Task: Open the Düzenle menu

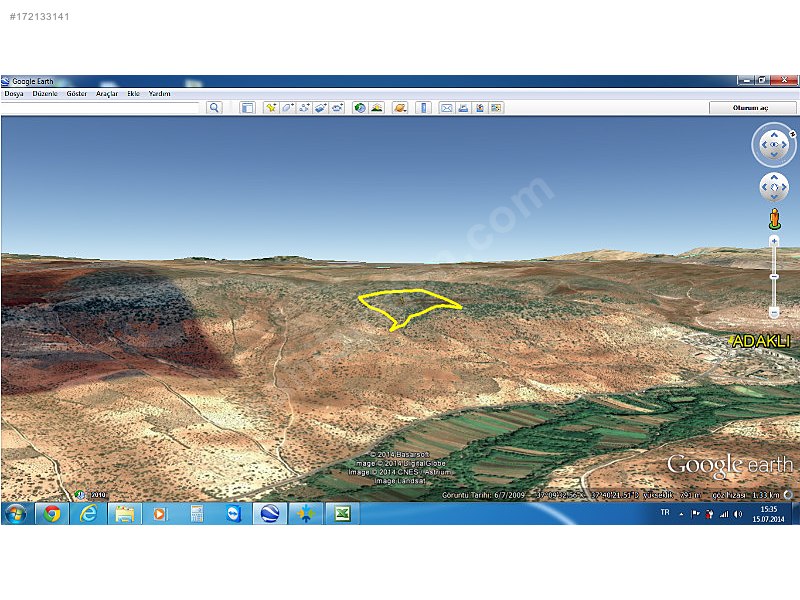Action: tap(45, 94)
